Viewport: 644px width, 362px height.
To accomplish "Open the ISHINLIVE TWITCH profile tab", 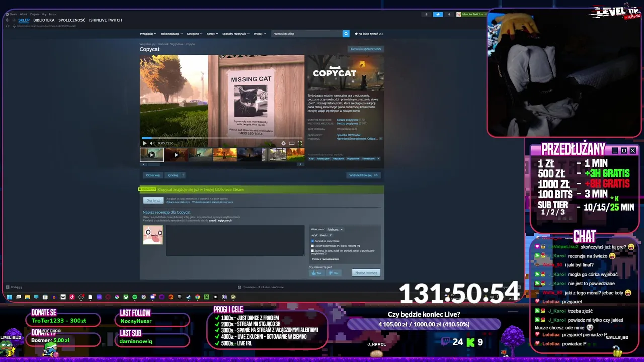I will 106,20.
